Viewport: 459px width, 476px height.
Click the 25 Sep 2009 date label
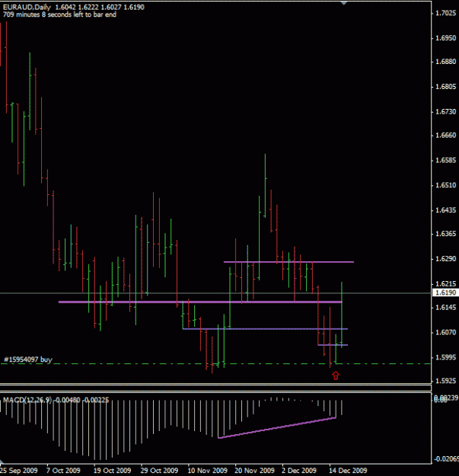coord(19,471)
